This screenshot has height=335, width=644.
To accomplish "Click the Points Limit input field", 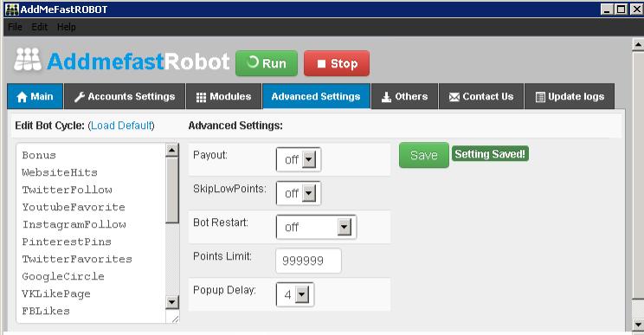I will pos(308,261).
